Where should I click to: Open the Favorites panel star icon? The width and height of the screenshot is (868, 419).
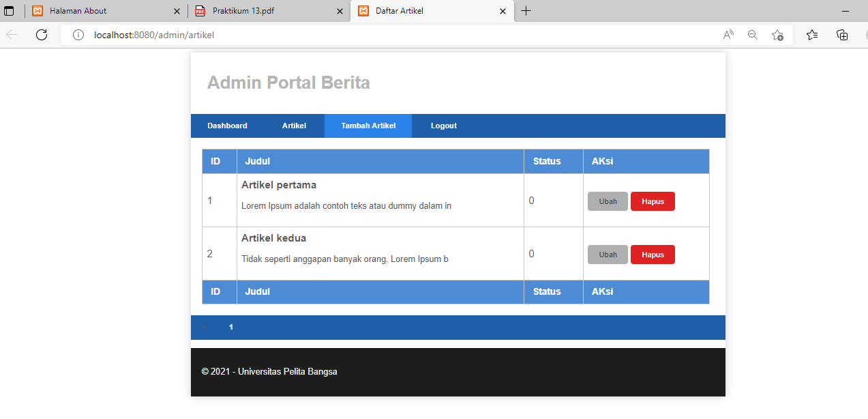(x=811, y=34)
